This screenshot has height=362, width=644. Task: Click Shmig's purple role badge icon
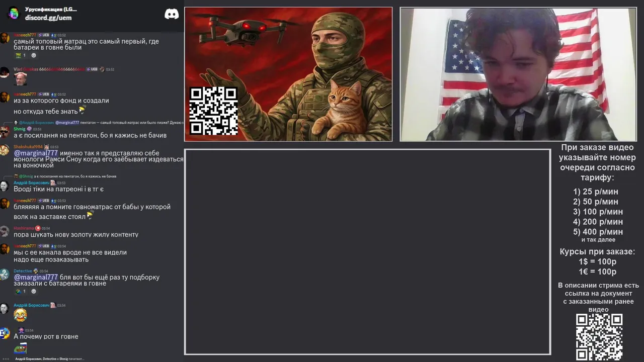[29, 129]
